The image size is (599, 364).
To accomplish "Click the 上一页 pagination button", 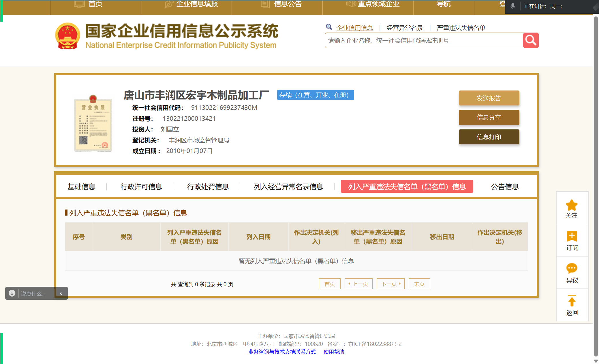I will click(358, 284).
